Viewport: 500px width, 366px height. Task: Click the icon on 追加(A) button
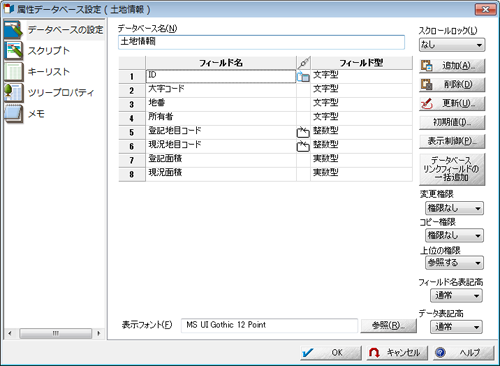pyautogui.click(x=427, y=66)
